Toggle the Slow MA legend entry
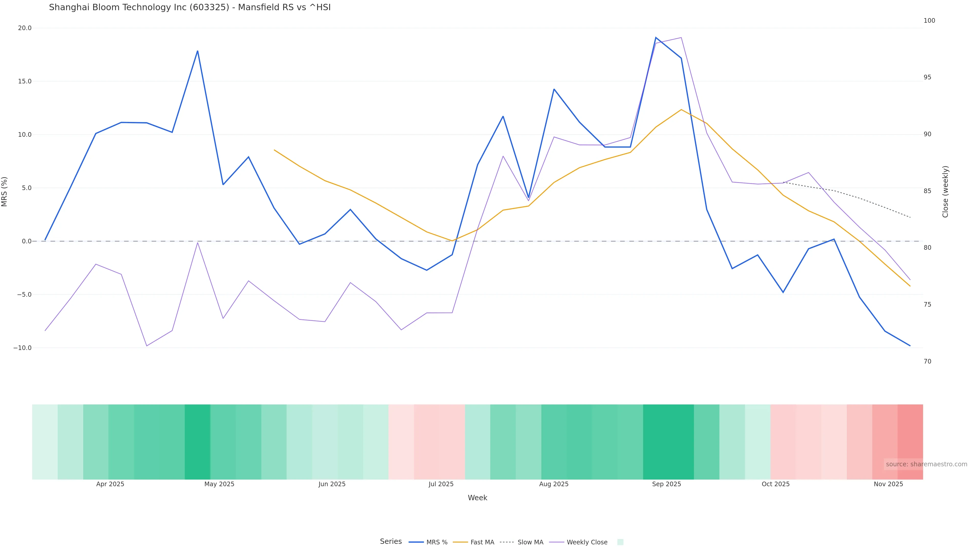Viewport: 980px width, 551px height. point(522,542)
